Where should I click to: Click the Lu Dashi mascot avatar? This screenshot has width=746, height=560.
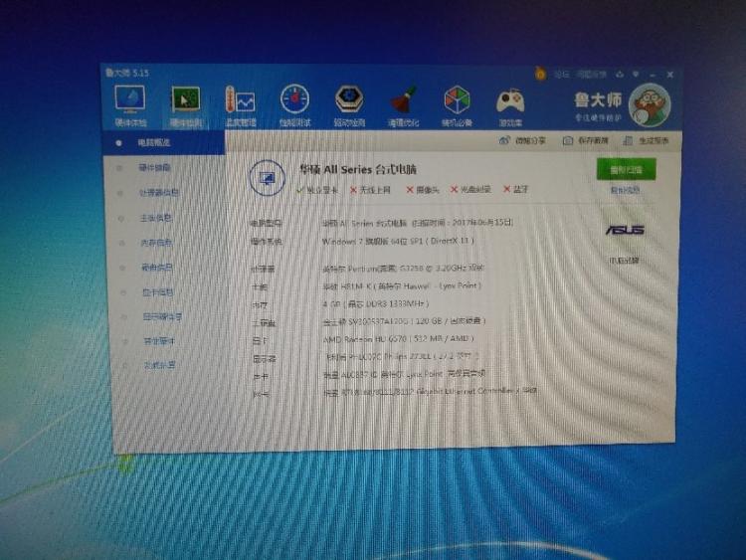point(650,105)
